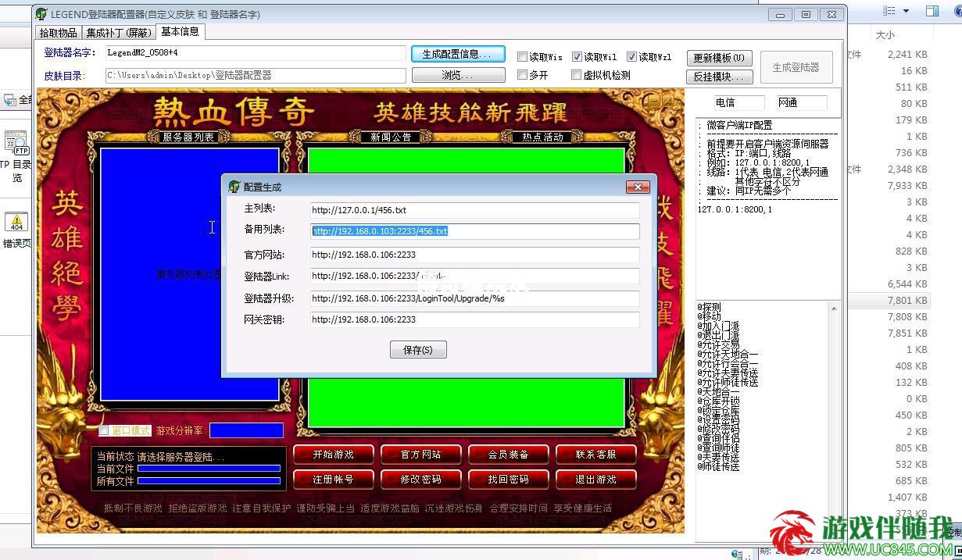Click the 注册帐号 skin button
This screenshot has height=560, width=962.
click(334, 479)
